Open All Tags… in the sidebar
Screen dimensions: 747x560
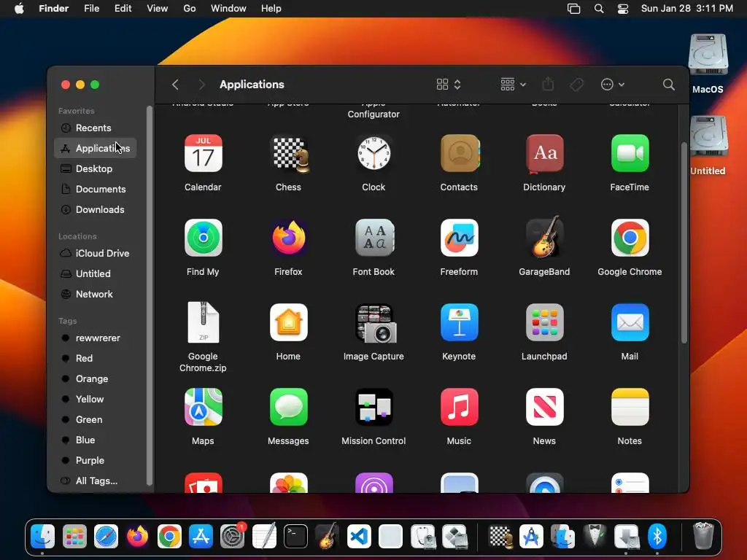tap(96, 481)
